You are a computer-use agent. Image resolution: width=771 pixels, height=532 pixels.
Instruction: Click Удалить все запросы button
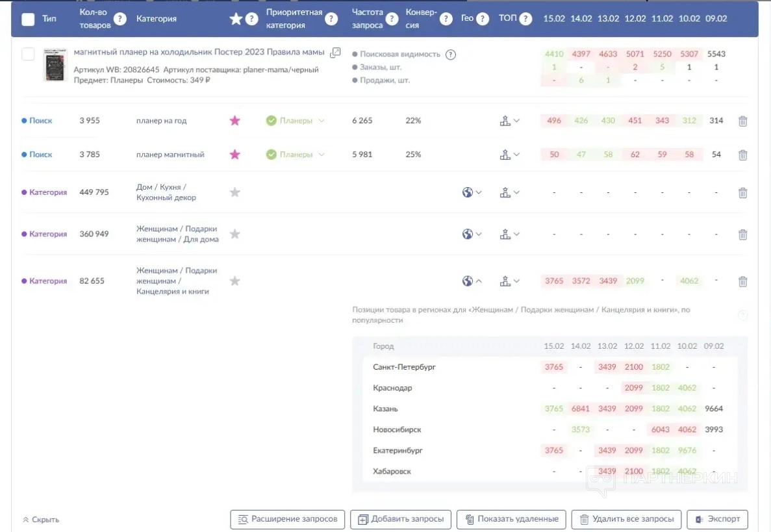[626, 519]
